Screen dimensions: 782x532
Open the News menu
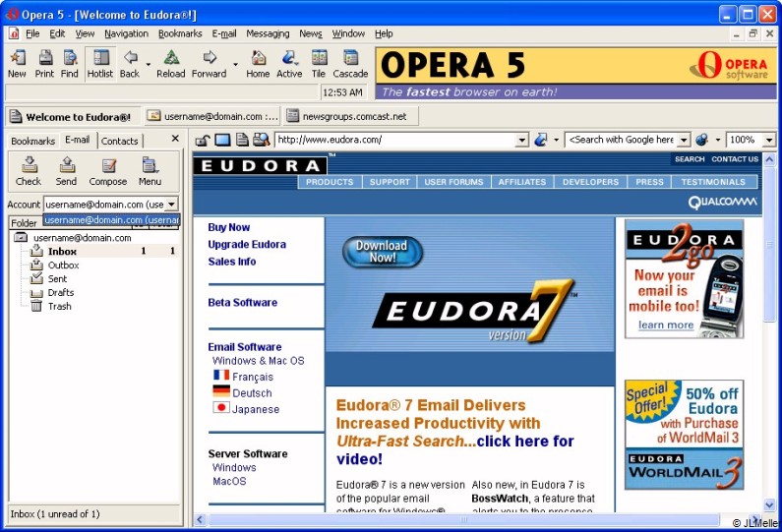pos(311,33)
